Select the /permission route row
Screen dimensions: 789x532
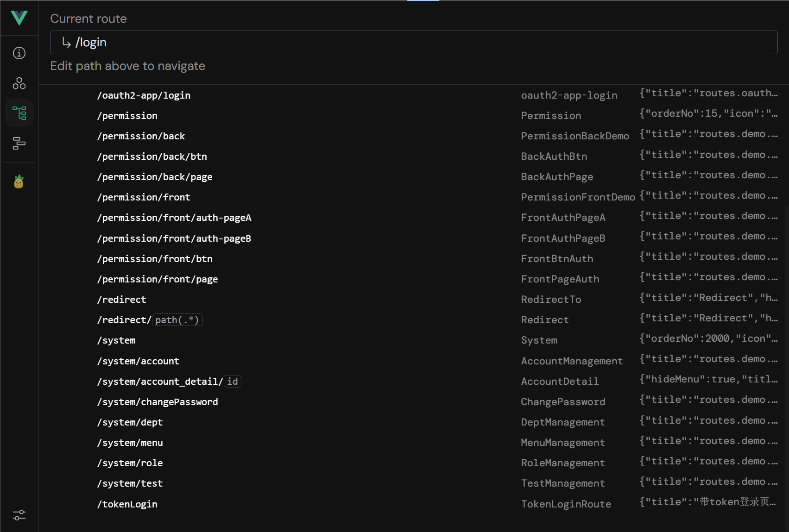(127, 116)
